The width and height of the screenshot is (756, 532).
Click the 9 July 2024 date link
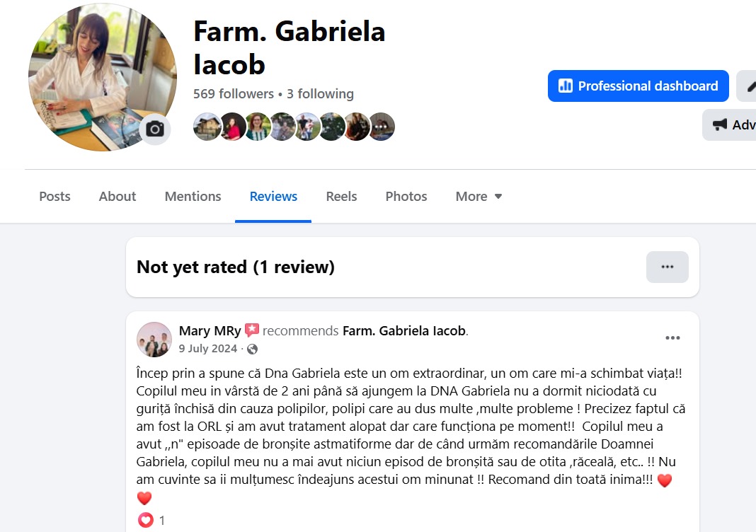point(208,348)
